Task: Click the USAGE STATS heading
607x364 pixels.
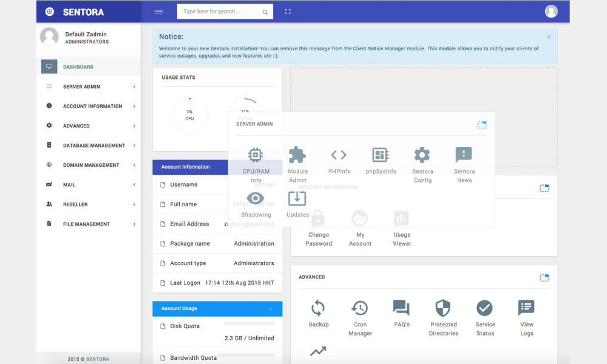Action: [x=178, y=78]
